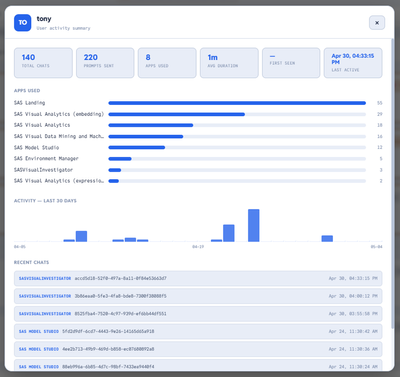Click the APPS USED section heading
Image resolution: width=400 pixels, height=377 pixels.
pyautogui.click(x=27, y=91)
